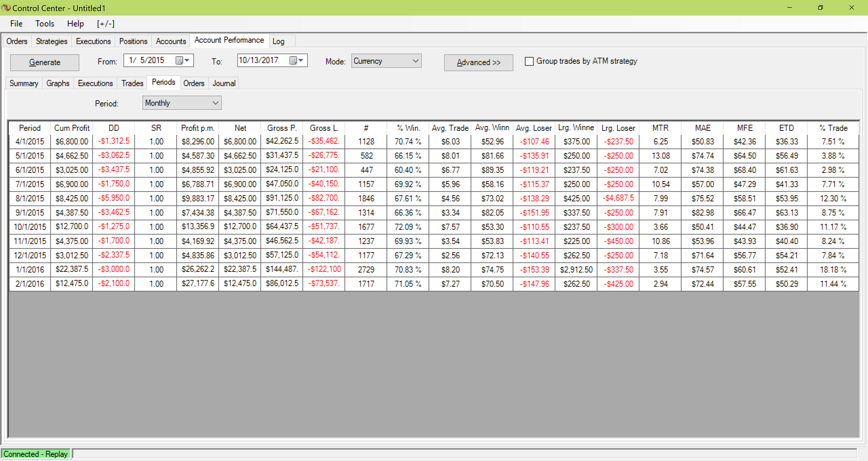
Task: Select the Account Performance tab
Action: (229, 40)
